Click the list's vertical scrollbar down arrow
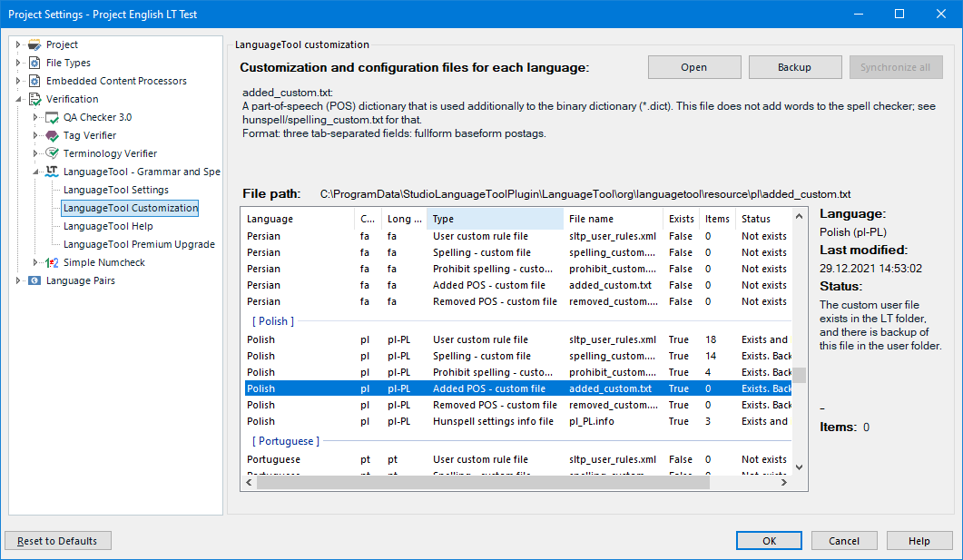 [x=799, y=467]
